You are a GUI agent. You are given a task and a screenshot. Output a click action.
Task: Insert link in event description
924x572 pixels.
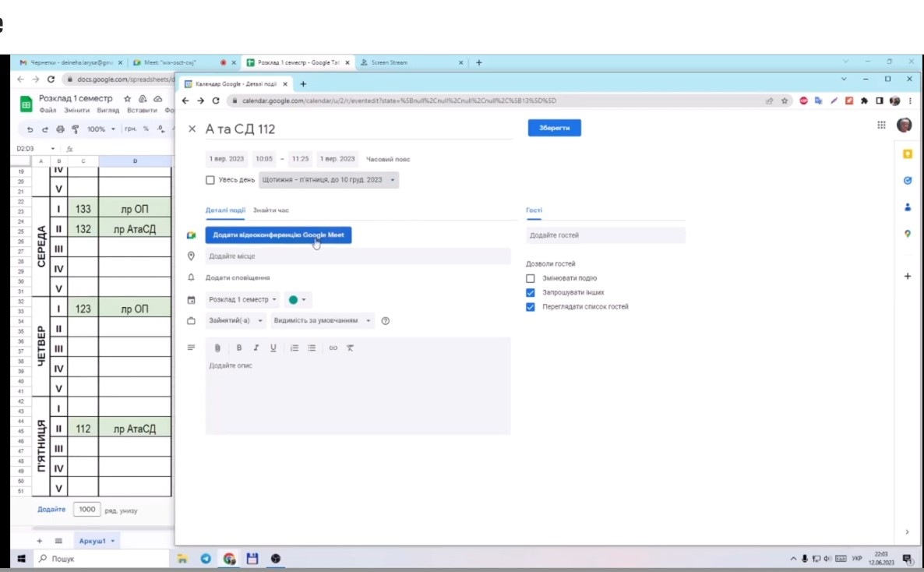click(333, 348)
